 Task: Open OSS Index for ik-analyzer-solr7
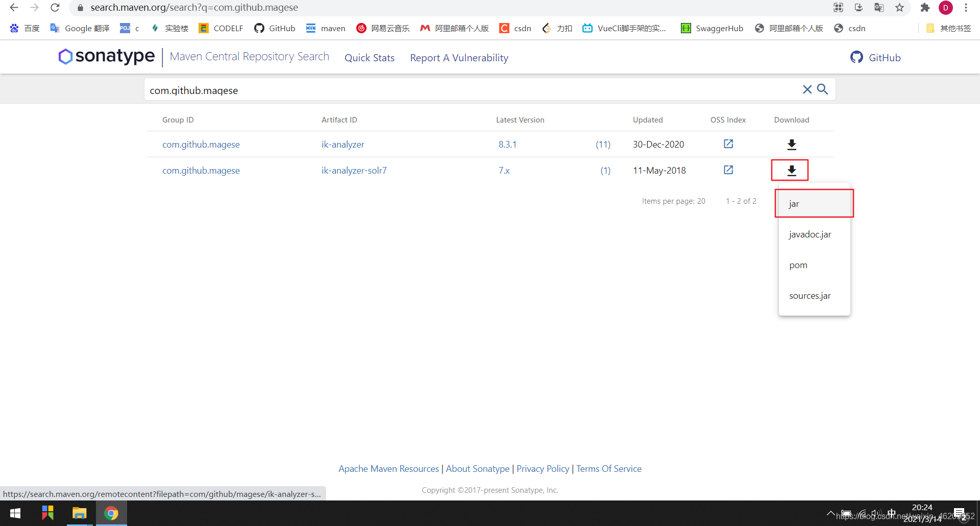tap(728, 170)
